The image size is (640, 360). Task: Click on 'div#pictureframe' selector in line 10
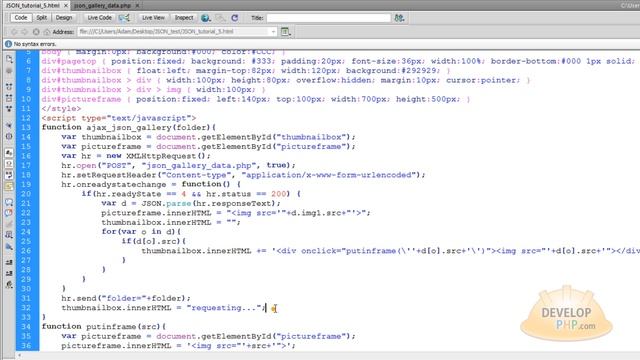(81, 99)
